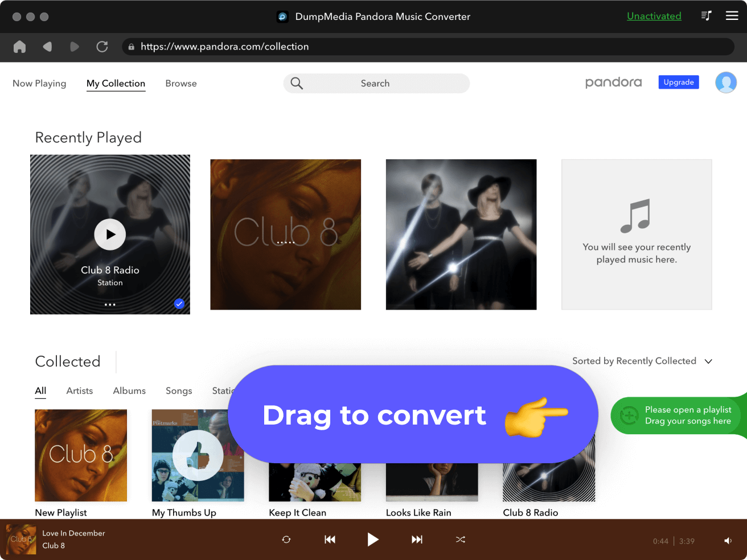The height and width of the screenshot is (560, 747).
Task: Mute audio with the volume icon
Action: pyautogui.click(x=729, y=540)
